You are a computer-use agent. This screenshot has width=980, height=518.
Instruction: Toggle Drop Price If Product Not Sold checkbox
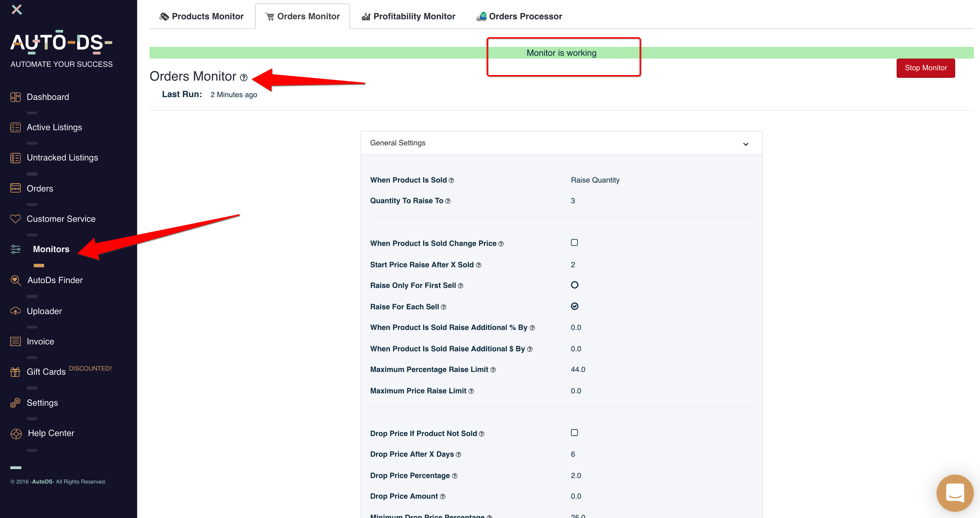point(574,433)
